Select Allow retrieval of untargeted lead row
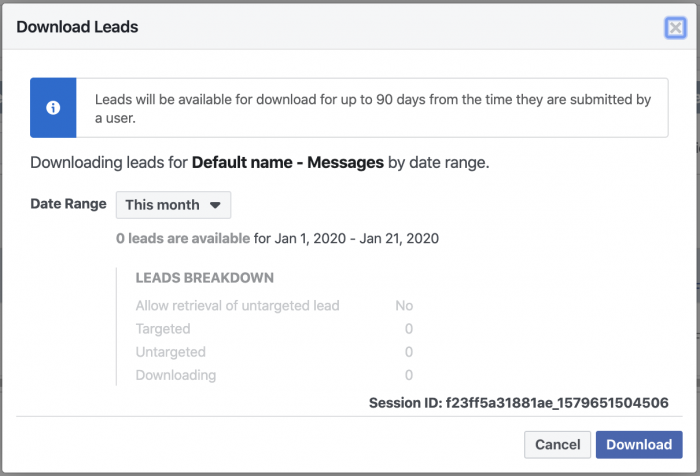This screenshot has height=476, width=700. click(274, 305)
